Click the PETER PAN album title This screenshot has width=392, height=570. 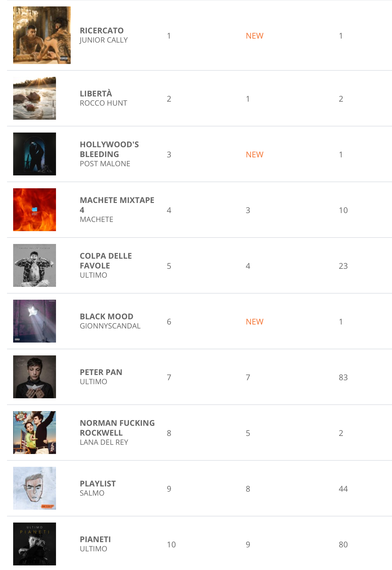tap(101, 372)
